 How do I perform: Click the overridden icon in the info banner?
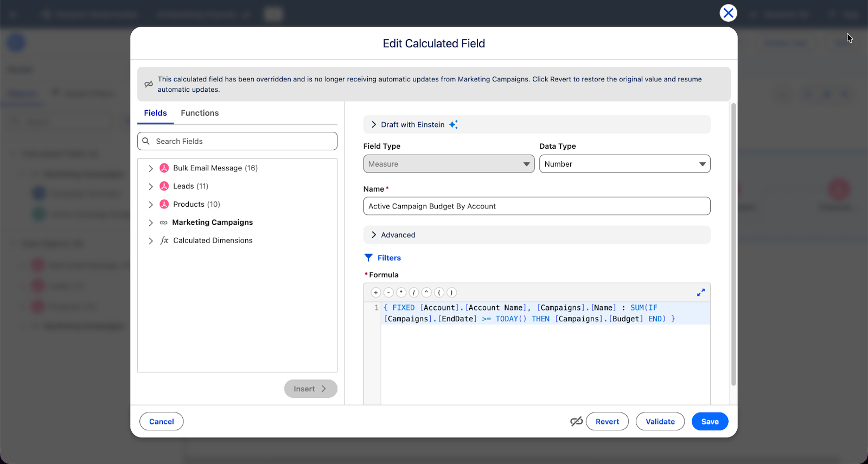tap(148, 84)
